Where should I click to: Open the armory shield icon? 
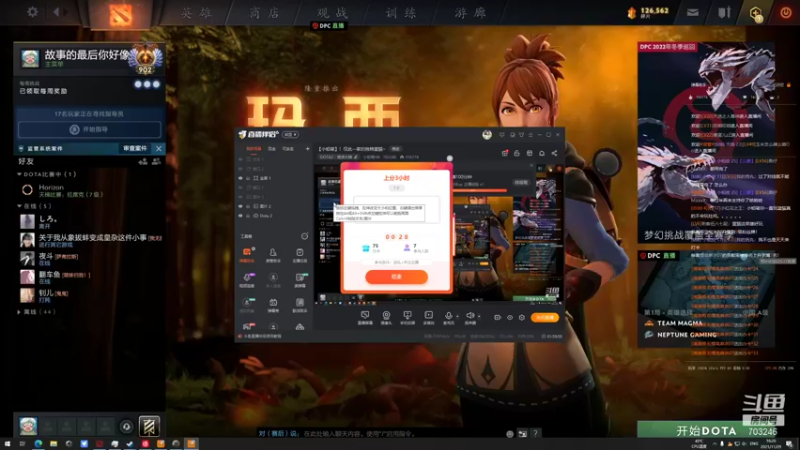(724, 13)
